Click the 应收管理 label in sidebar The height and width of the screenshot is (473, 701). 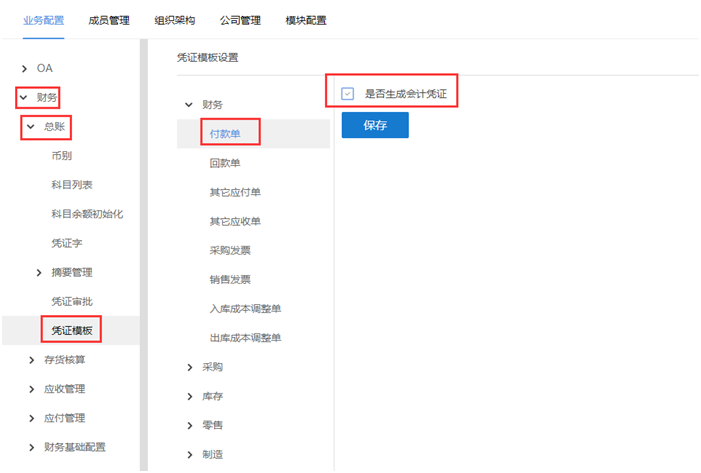click(65, 389)
